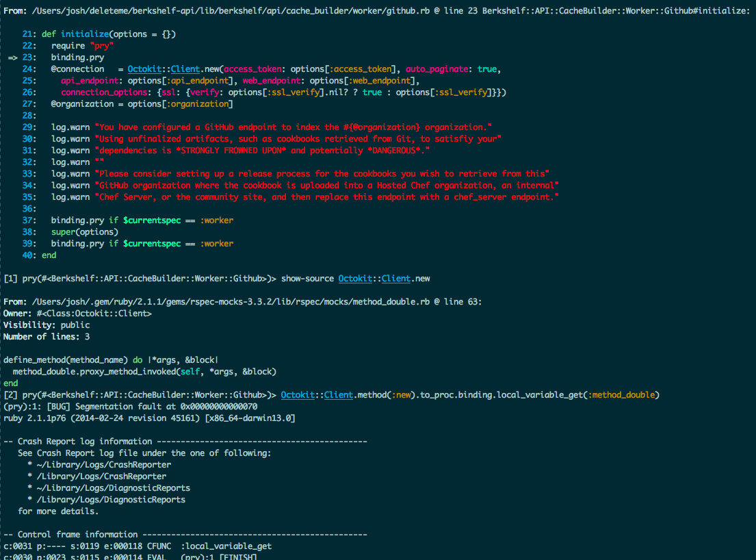Screen dimensions: 756x560
Task: Click '~/Library/Logs/CrashReporter' path
Action: click(x=104, y=464)
